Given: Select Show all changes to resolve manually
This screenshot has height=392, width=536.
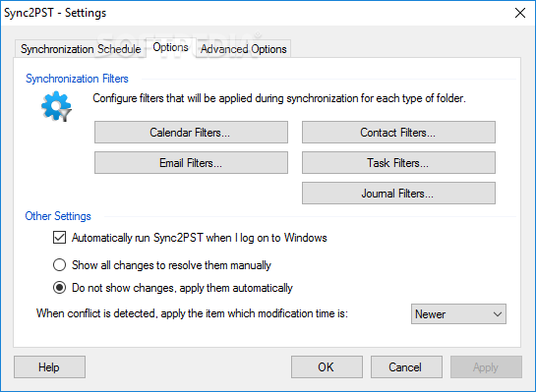Looking at the screenshot, I should point(59,265).
